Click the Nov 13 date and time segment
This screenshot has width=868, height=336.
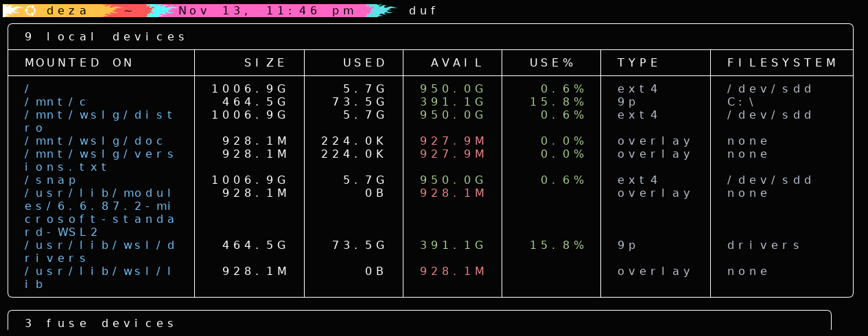(267, 11)
